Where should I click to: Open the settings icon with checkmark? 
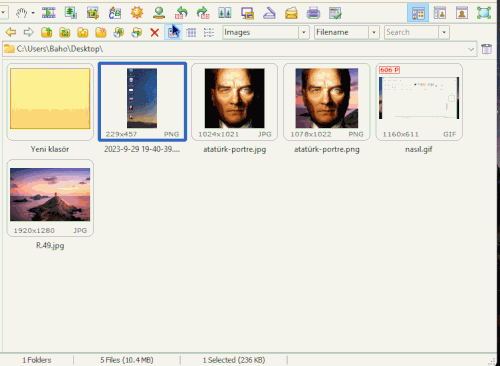(335, 13)
